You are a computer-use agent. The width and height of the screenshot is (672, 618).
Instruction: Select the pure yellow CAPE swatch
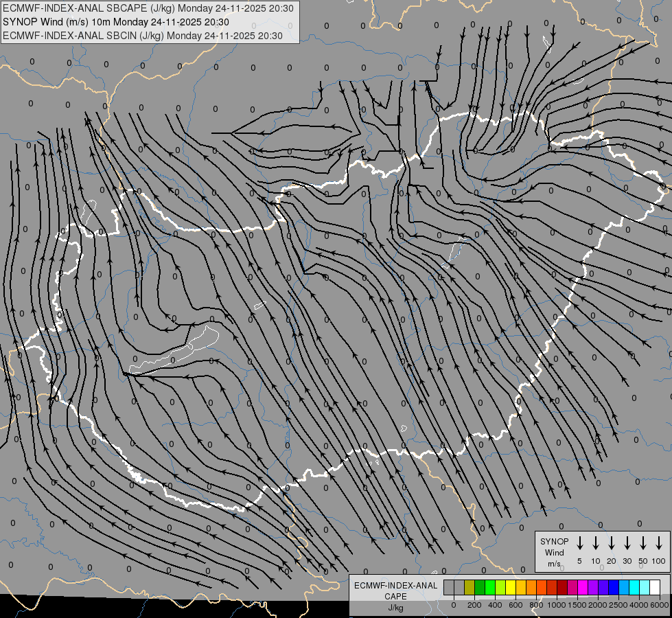(x=511, y=587)
